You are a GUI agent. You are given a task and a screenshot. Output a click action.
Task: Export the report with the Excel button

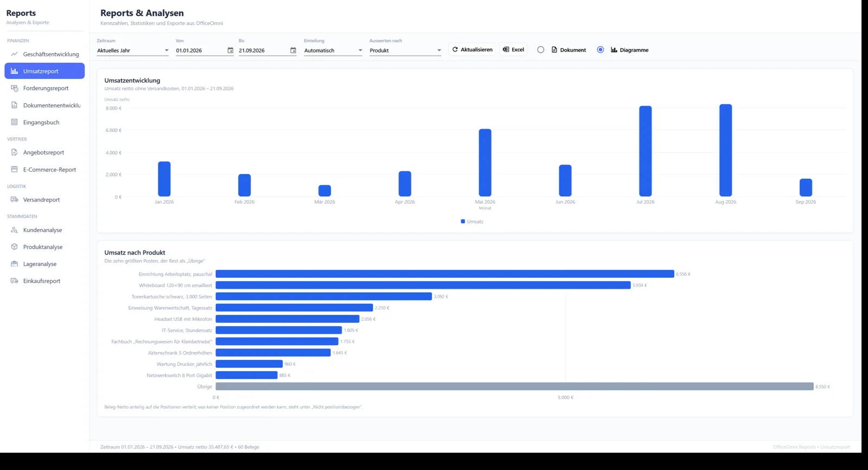[x=513, y=50]
